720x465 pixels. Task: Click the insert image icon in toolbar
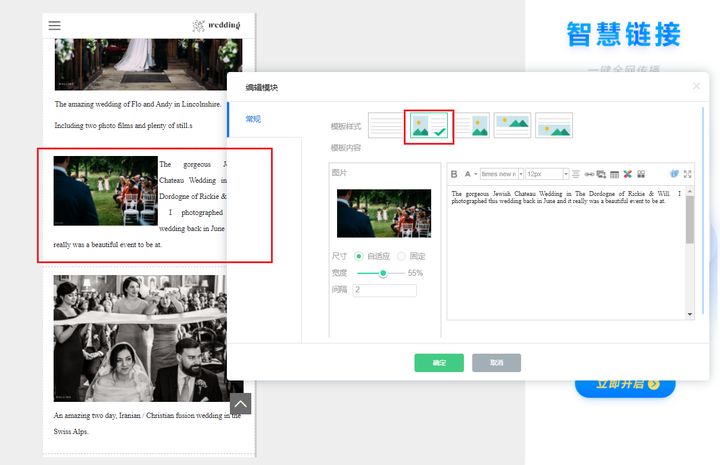[x=601, y=174]
